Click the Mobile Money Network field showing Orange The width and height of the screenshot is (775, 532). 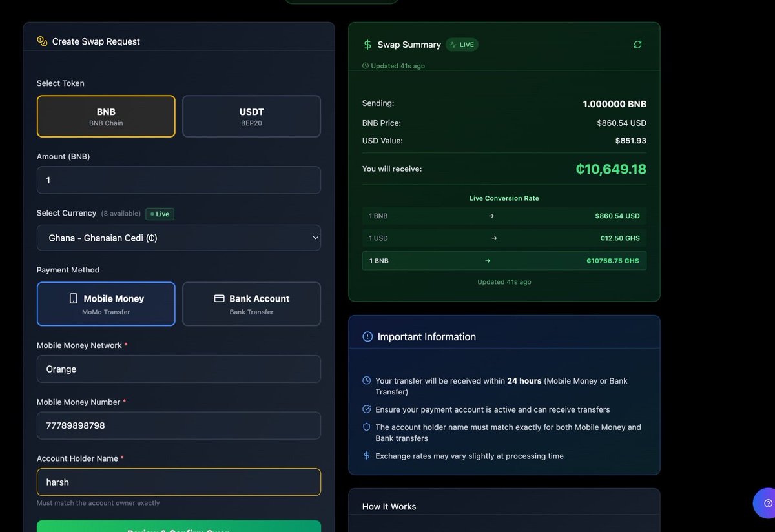click(179, 369)
